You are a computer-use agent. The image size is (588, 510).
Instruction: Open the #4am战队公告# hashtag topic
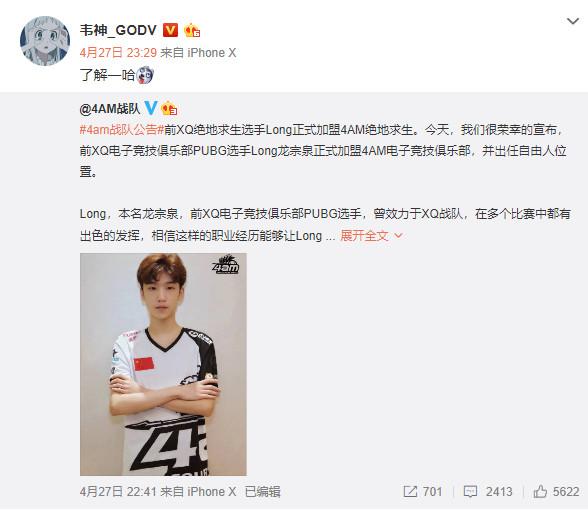tap(122, 130)
